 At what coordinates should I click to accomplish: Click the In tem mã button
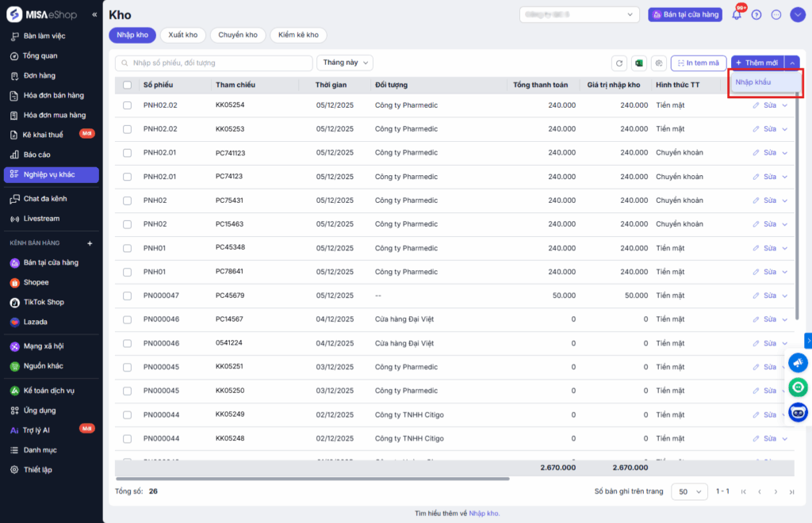698,63
